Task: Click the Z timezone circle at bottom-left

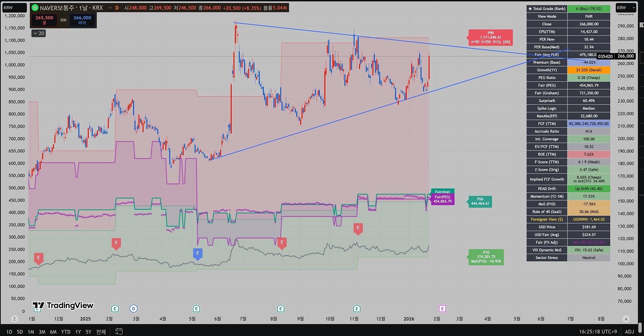Action: click(x=14, y=319)
